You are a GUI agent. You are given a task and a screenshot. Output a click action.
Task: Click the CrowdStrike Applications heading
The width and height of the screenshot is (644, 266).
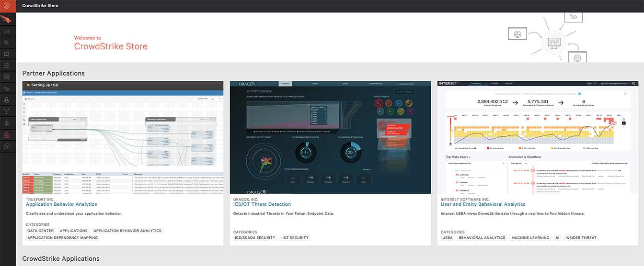pyautogui.click(x=61, y=259)
